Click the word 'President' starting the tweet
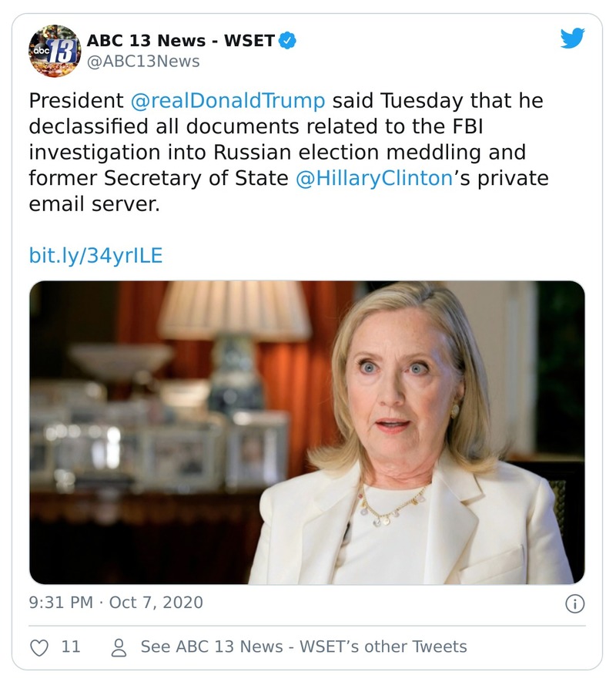The width and height of the screenshot is (616, 685). (x=75, y=101)
